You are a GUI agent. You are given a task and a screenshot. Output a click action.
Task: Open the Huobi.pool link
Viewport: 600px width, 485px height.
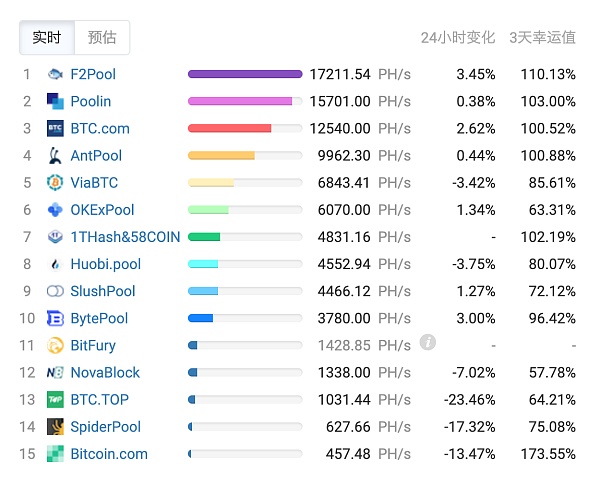pos(105,264)
